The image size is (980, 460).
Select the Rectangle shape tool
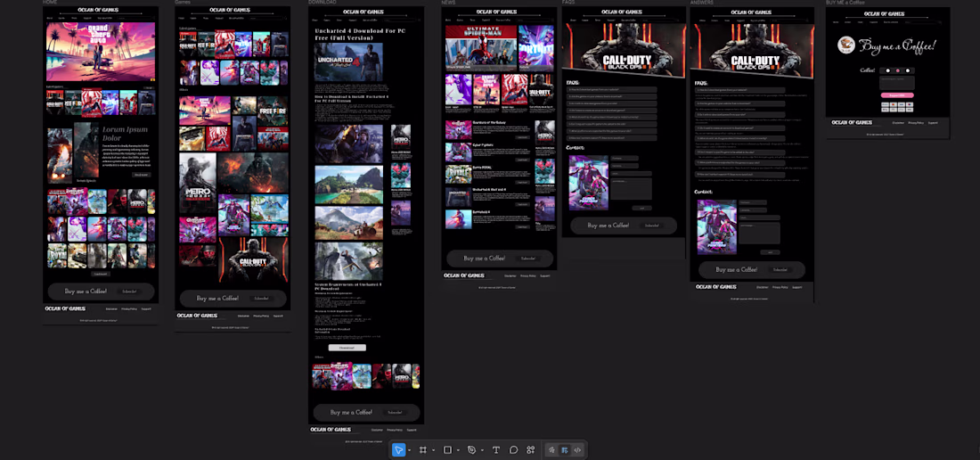(x=447, y=450)
